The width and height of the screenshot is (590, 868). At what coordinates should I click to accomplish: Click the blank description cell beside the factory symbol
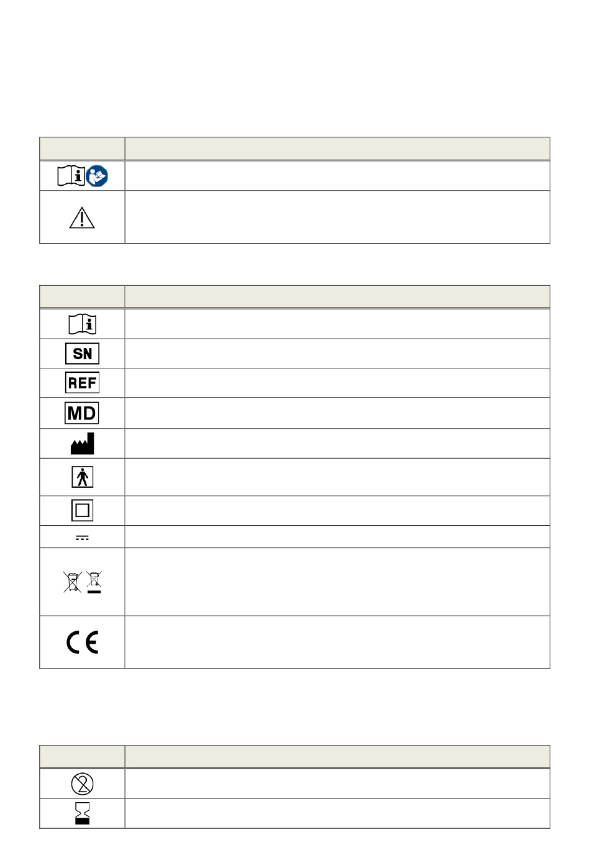pyautogui.click(x=337, y=444)
